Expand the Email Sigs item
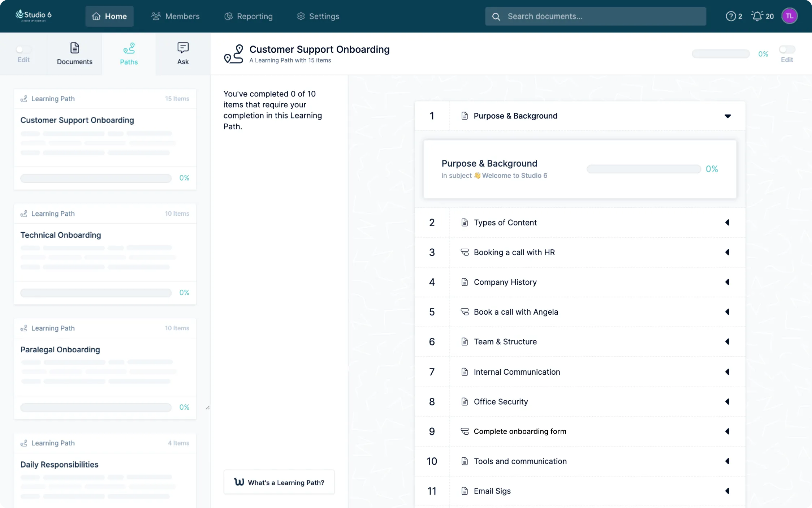 [727, 491]
